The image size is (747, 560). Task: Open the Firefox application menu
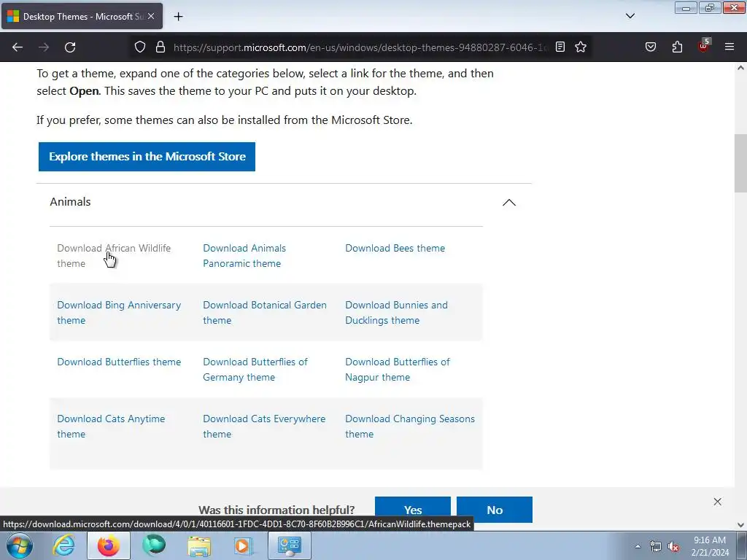[x=729, y=47]
